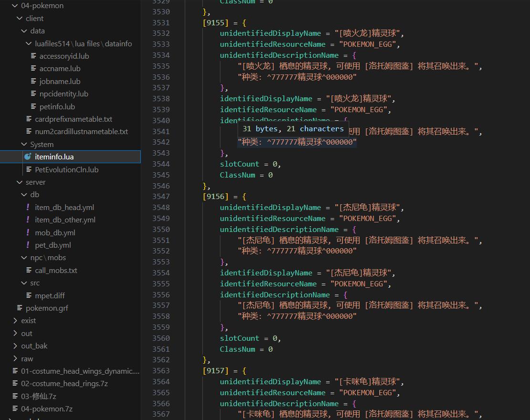Image resolution: width=530 pixels, height=420 pixels.
Task: Click the file icon beside pokemon.grf
Action: pyautogui.click(x=20, y=308)
